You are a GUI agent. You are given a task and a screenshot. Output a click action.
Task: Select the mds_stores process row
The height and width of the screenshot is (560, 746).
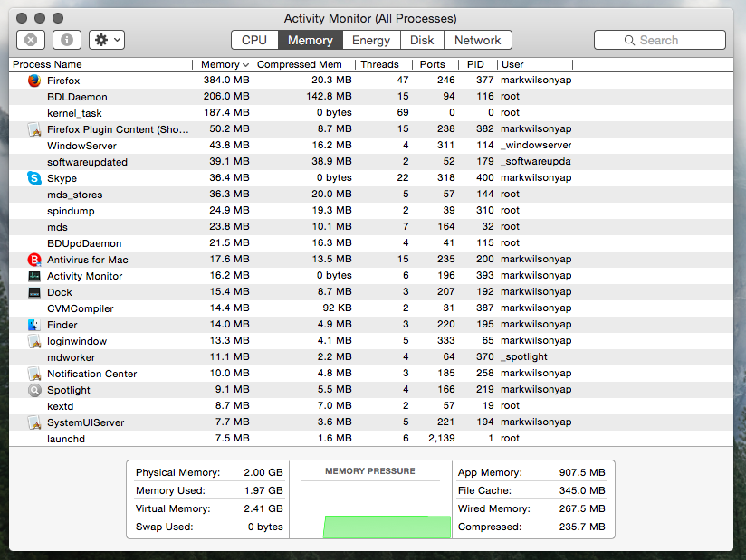point(371,194)
